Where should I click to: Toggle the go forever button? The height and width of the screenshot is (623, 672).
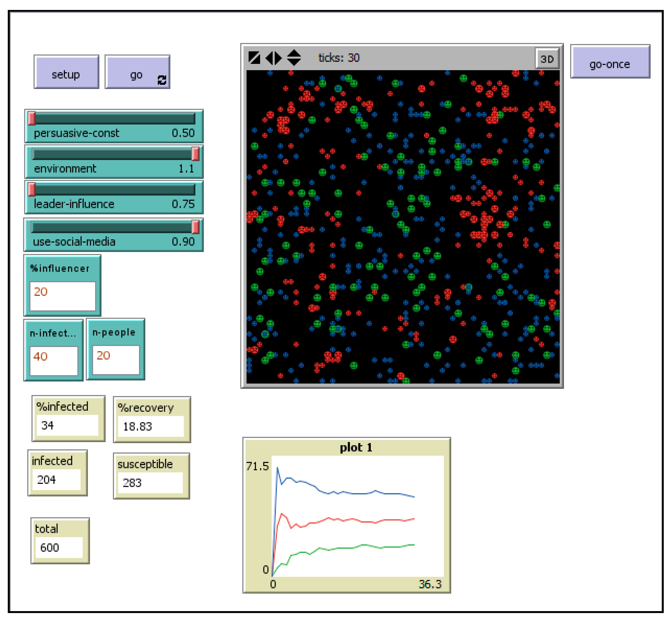137,72
